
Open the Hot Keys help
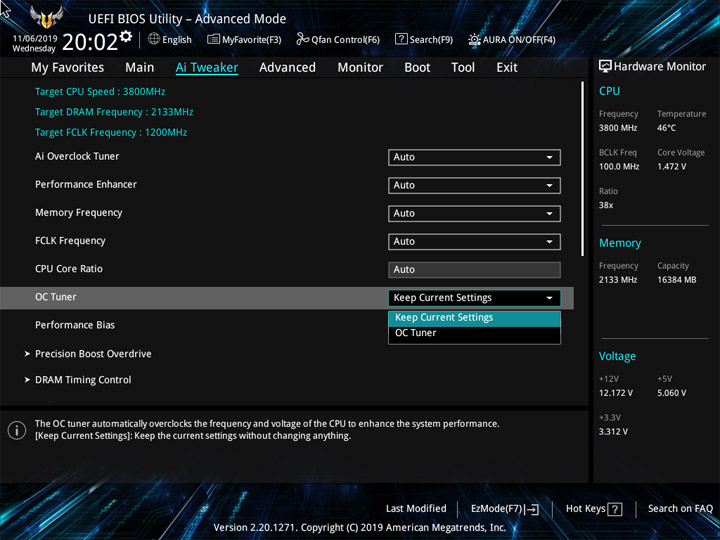coord(594,509)
